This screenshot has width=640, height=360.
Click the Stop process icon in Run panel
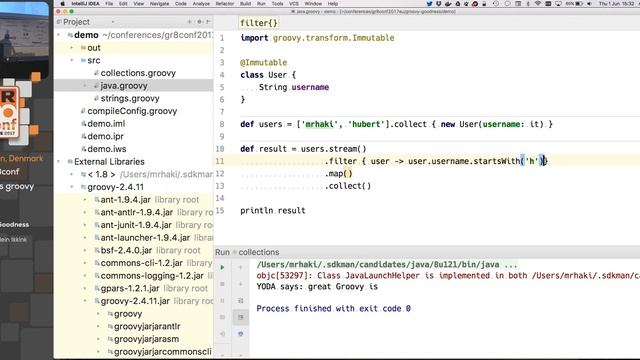[222, 284]
